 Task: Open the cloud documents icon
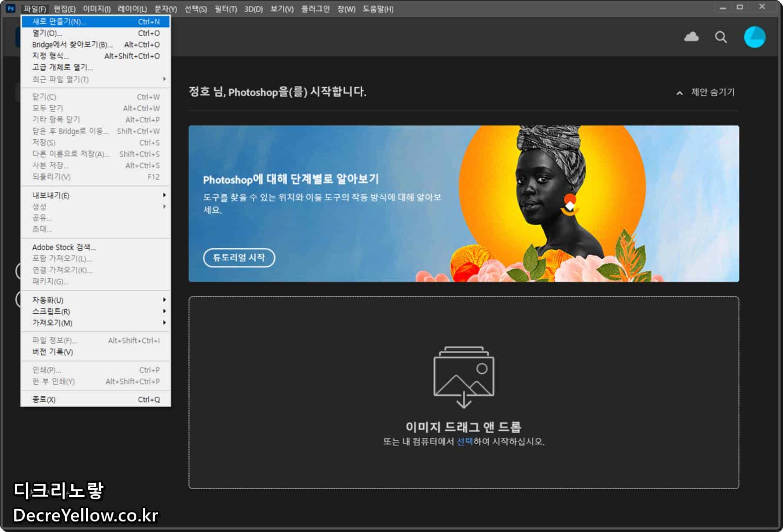[x=691, y=37]
